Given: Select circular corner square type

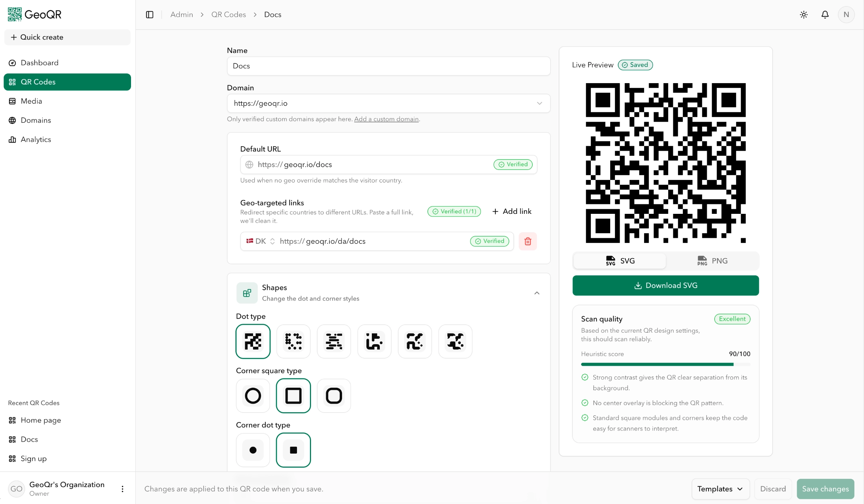Looking at the screenshot, I should [x=253, y=396].
